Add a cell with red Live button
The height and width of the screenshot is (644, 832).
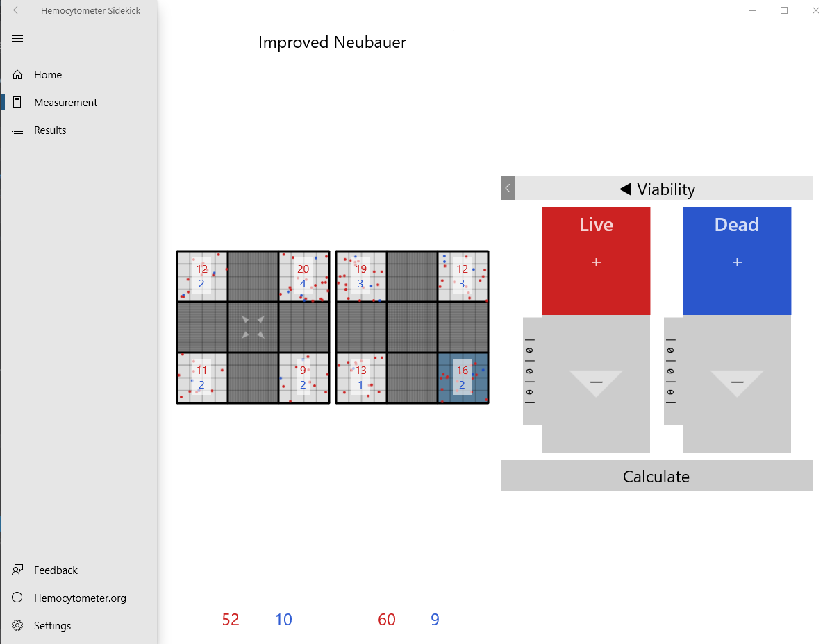pos(596,262)
